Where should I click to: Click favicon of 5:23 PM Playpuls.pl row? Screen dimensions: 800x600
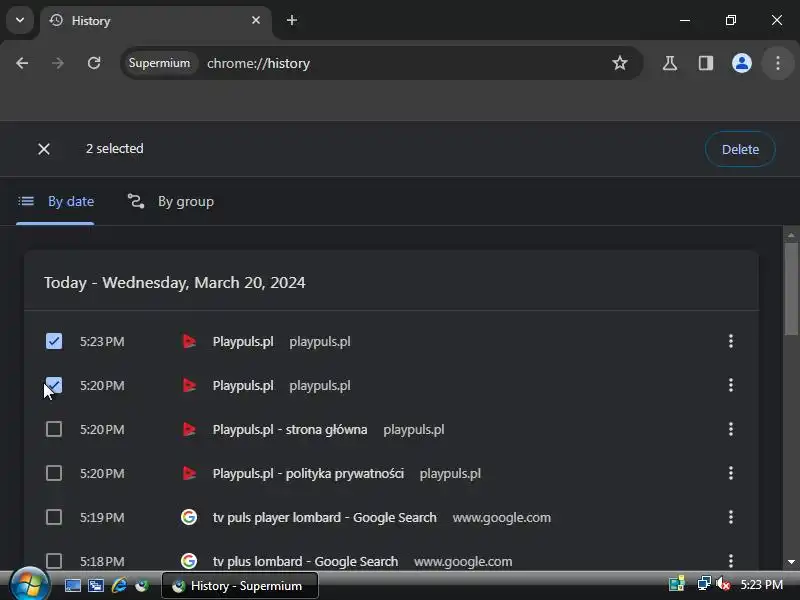coord(189,341)
